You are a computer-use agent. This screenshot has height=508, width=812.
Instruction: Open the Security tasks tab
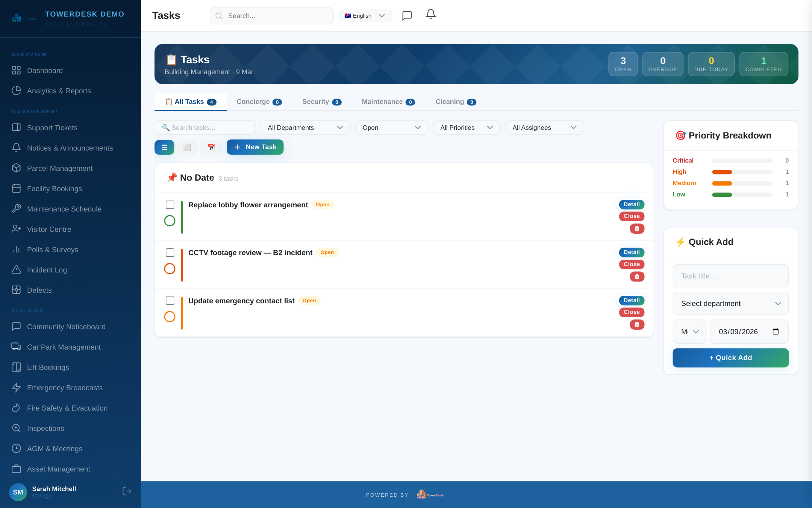tap(322, 102)
